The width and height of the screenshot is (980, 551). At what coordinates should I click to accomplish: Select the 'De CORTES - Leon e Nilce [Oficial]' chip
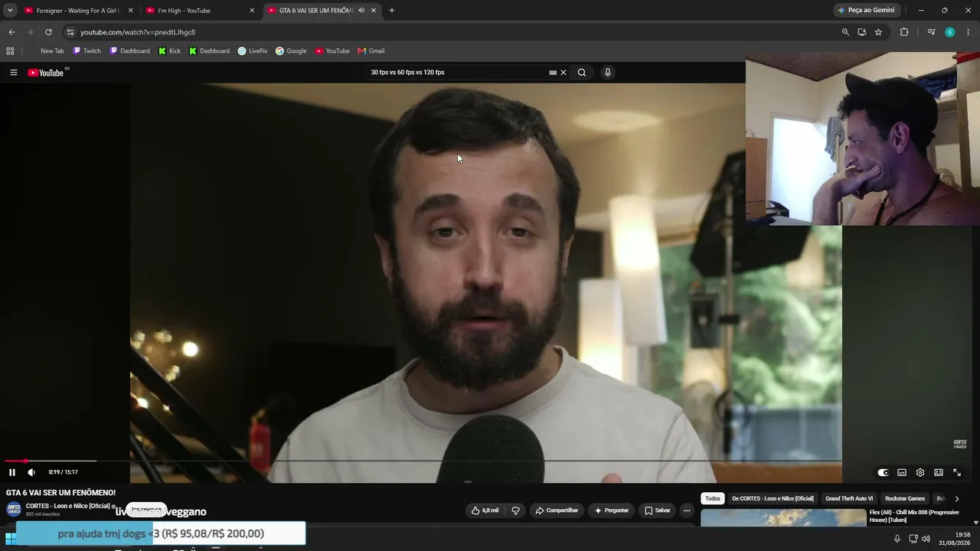773,498
